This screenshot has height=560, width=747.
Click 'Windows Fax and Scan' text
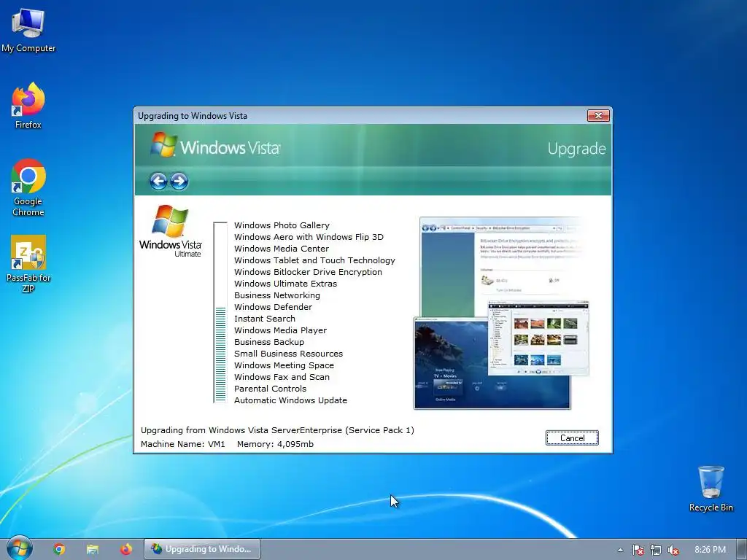(x=282, y=377)
